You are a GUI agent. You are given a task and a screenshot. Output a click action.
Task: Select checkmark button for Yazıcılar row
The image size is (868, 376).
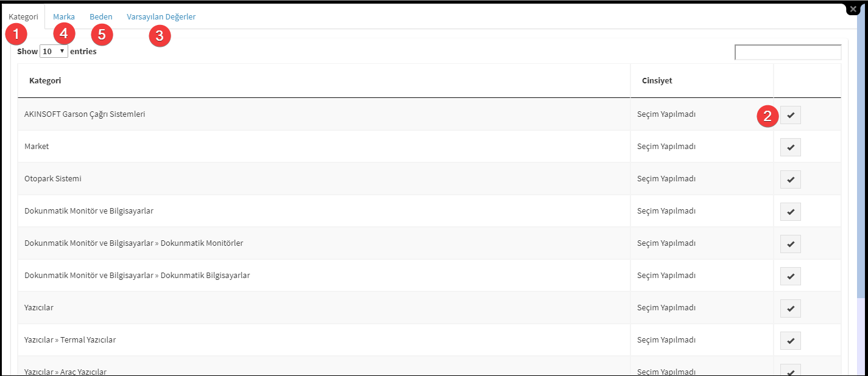791,308
